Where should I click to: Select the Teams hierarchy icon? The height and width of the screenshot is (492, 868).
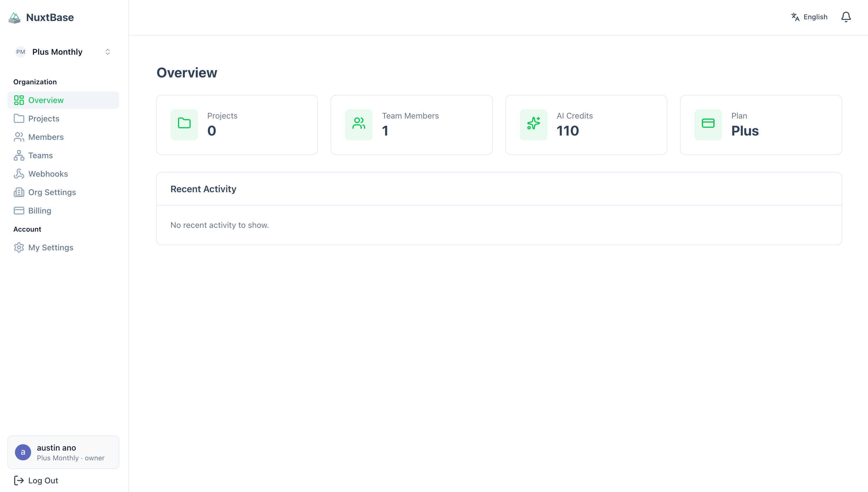click(x=19, y=155)
